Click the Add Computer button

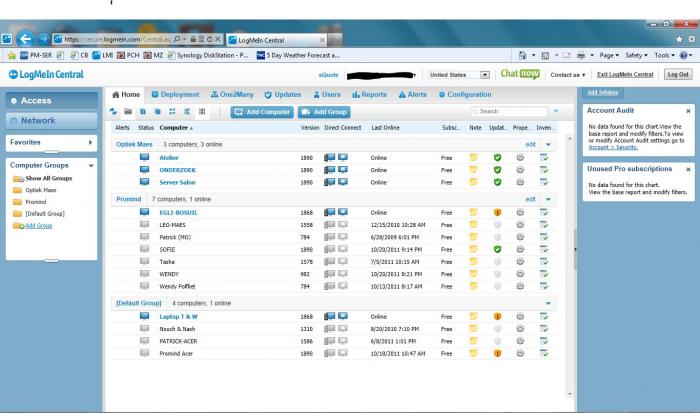(262, 112)
